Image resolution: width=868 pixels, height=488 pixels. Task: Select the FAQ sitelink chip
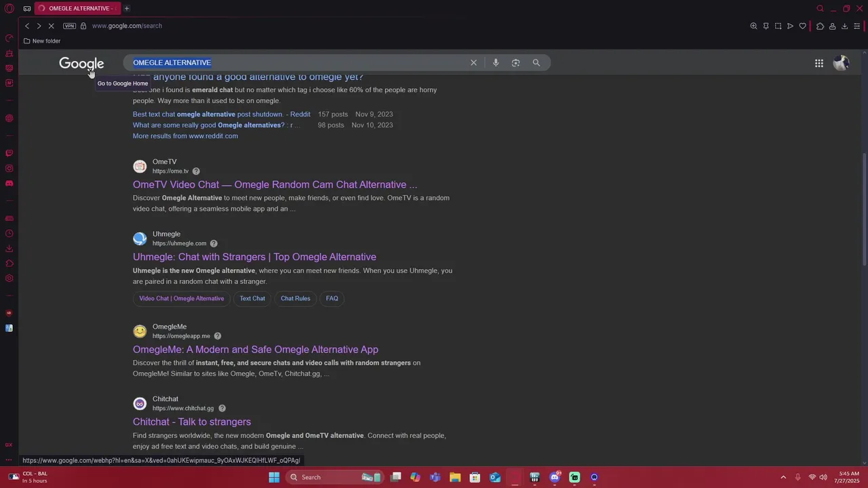332,298
